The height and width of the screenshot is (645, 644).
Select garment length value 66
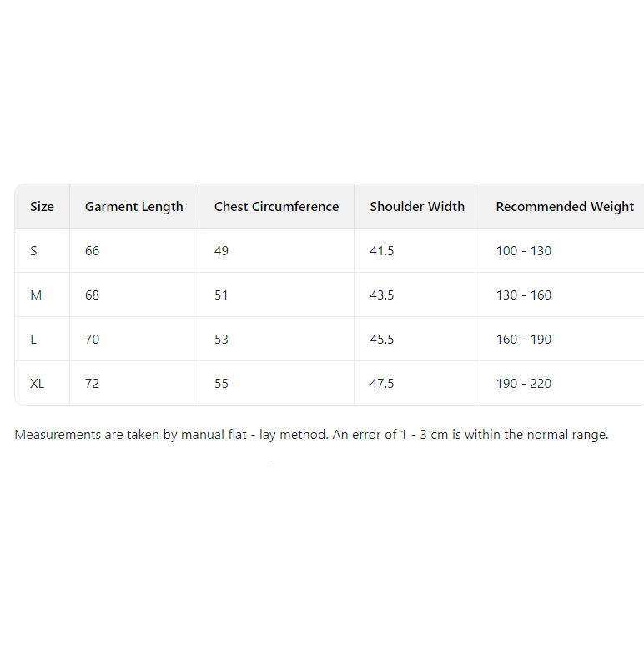92,251
